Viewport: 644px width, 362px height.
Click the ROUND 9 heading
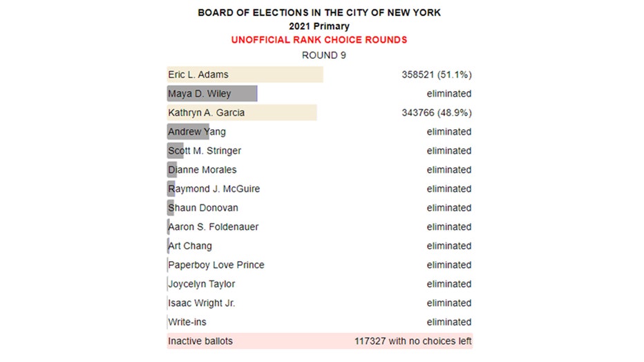323,55
